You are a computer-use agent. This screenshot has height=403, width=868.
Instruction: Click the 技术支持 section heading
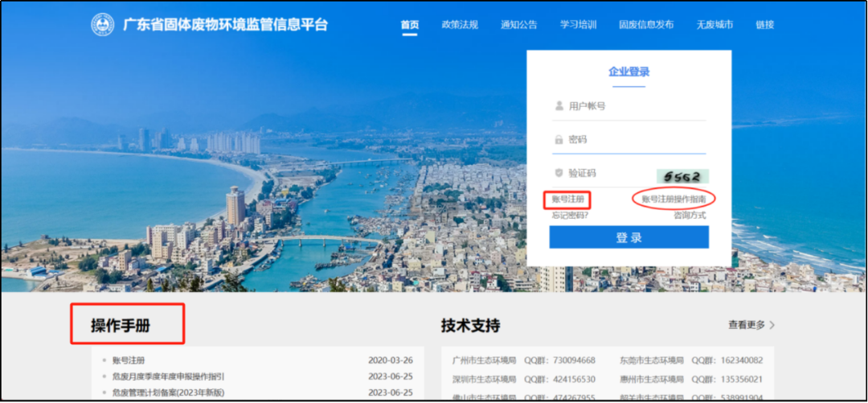coord(470,326)
